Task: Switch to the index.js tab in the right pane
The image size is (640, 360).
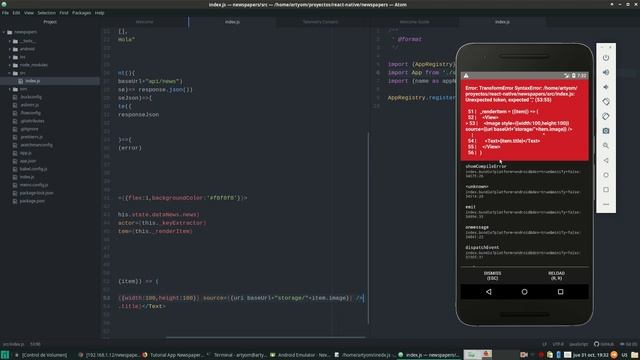Action: [502, 22]
